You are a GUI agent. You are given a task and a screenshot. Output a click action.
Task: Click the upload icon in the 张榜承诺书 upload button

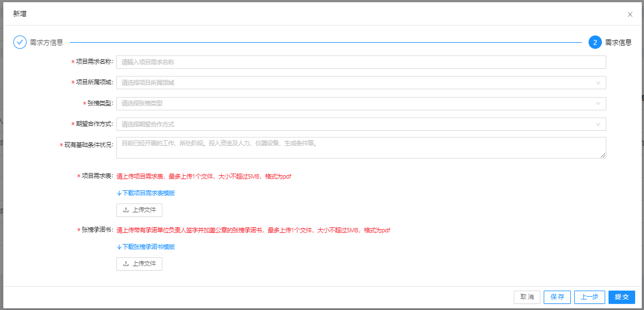point(126,263)
